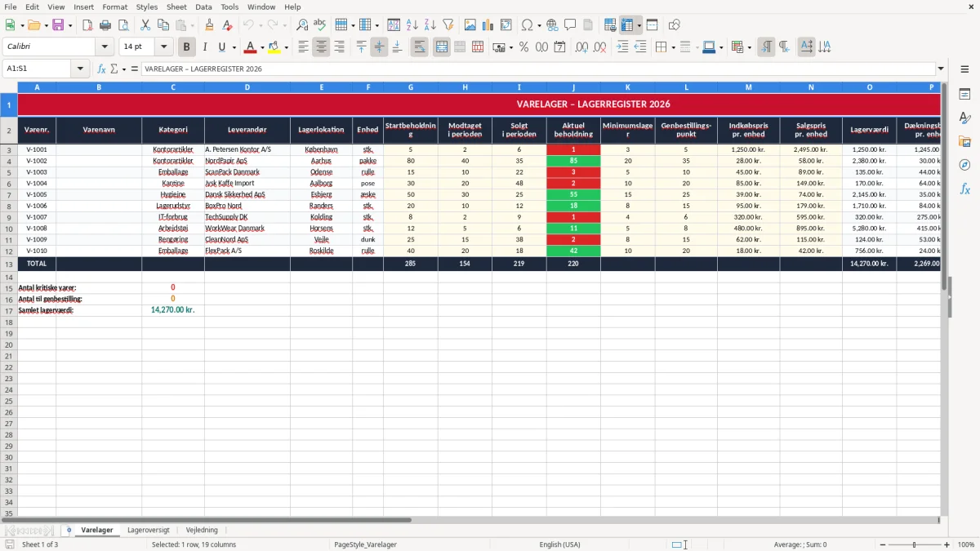Image resolution: width=980 pixels, height=551 pixels.
Task: Open the File menu
Action: point(11,7)
